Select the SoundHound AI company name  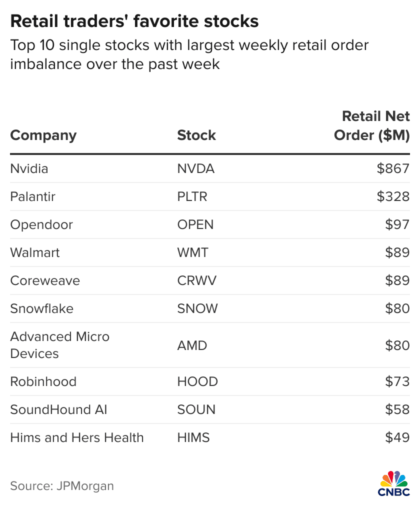coord(58,409)
